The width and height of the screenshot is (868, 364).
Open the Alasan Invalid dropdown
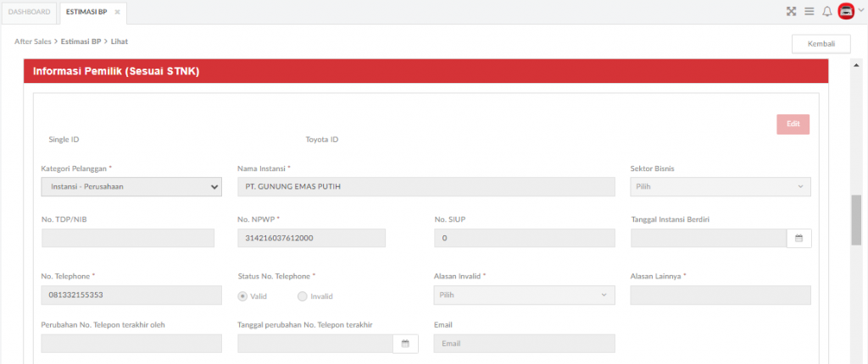[x=524, y=295]
